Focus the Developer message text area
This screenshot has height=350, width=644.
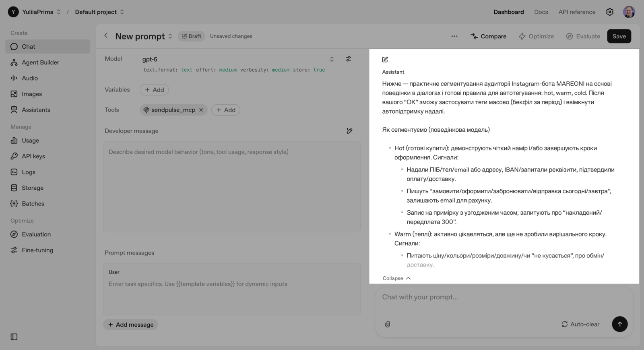231,187
